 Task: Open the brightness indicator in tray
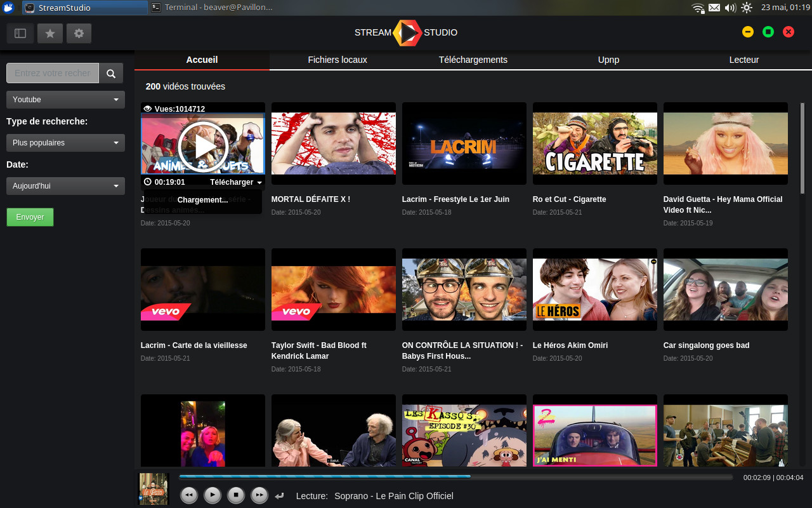coord(747,8)
